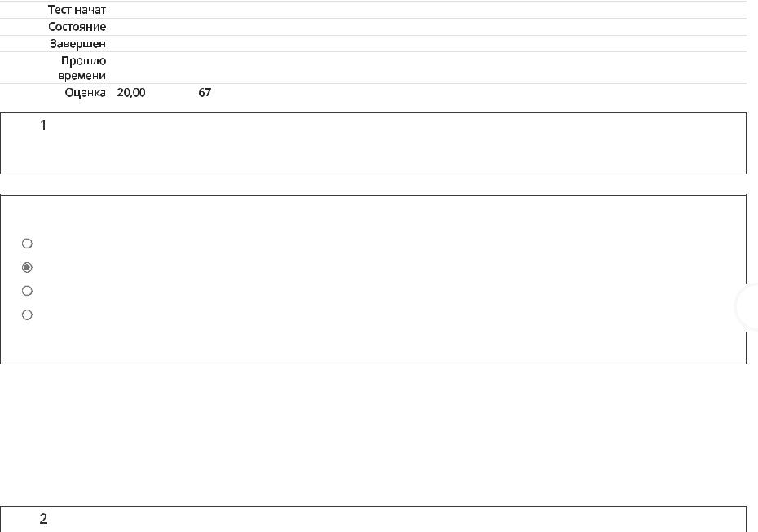Open the round floating button at right edge

point(748,307)
